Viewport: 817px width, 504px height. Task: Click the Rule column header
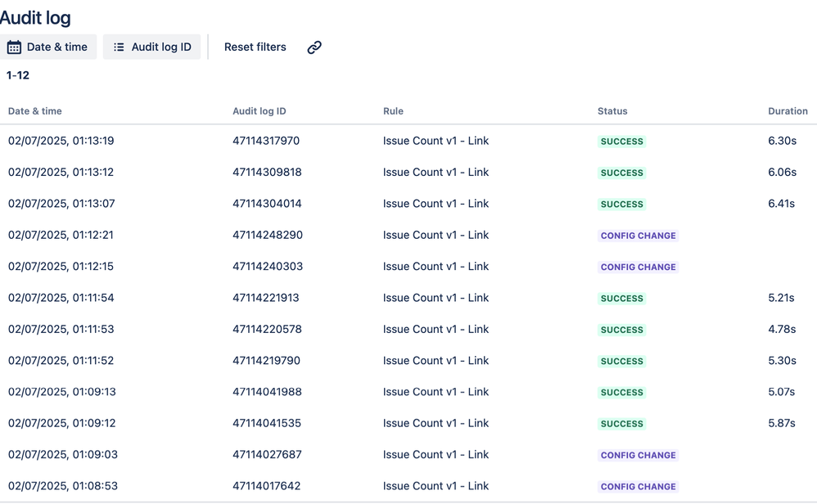[393, 111]
